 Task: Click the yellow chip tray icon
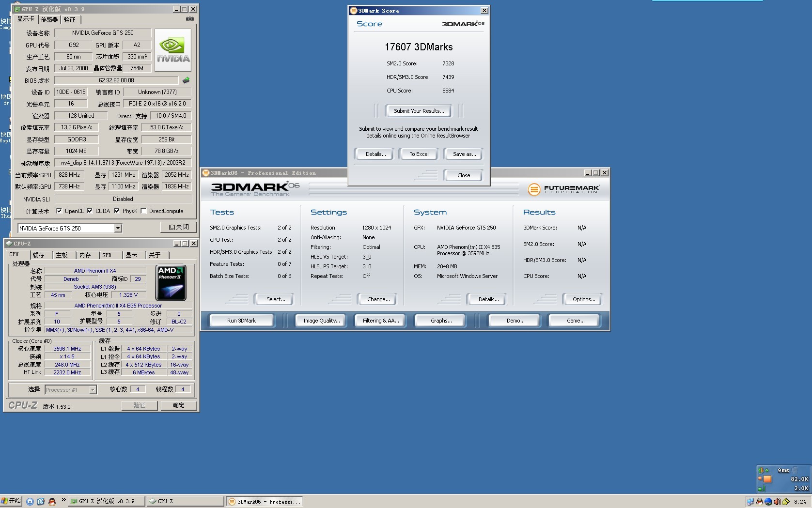(786, 502)
